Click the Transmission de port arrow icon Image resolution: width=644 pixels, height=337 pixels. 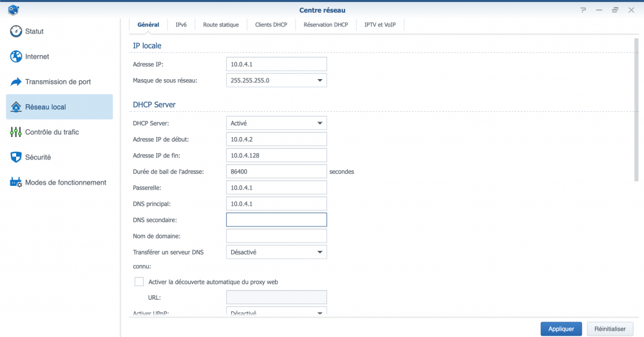click(x=16, y=82)
